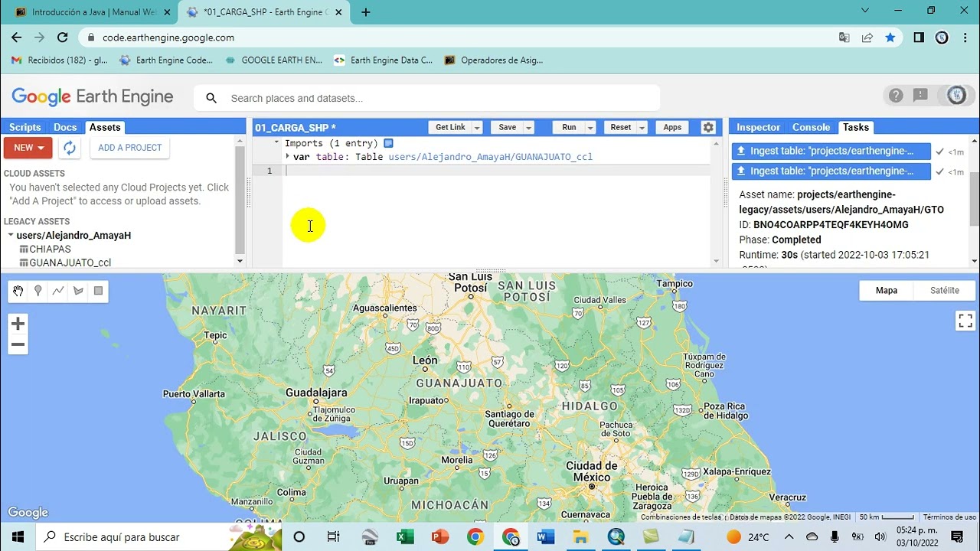Viewport: 980px width, 551px height.
Task: Select the CHIAPAS asset
Action: (x=50, y=249)
